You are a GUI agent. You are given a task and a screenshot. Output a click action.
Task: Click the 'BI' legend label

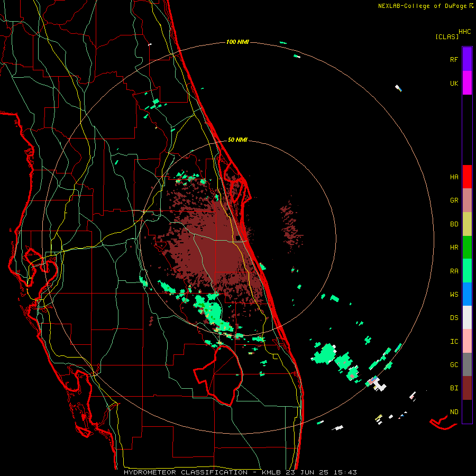pyautogui.click(x=454, y=388)
